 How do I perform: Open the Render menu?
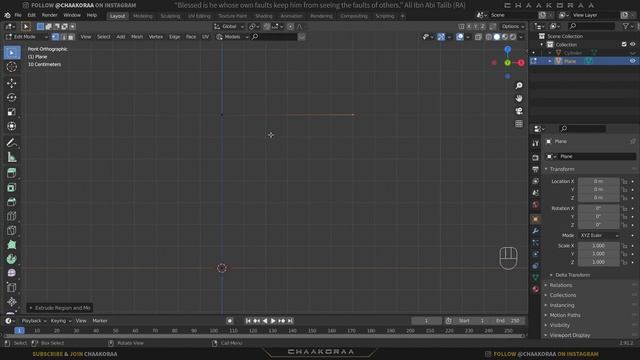coord(49,16)
